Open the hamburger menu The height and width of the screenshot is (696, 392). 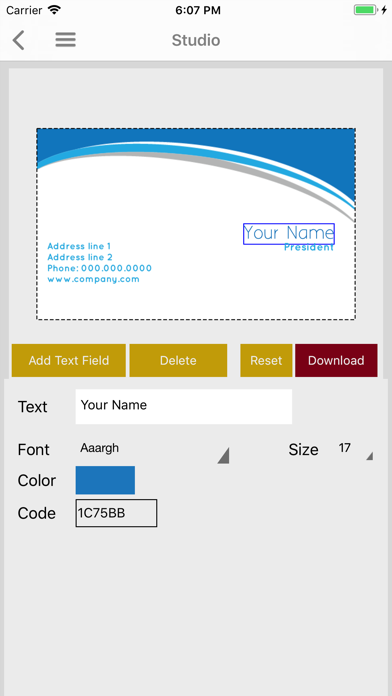[x=66, y=40]
